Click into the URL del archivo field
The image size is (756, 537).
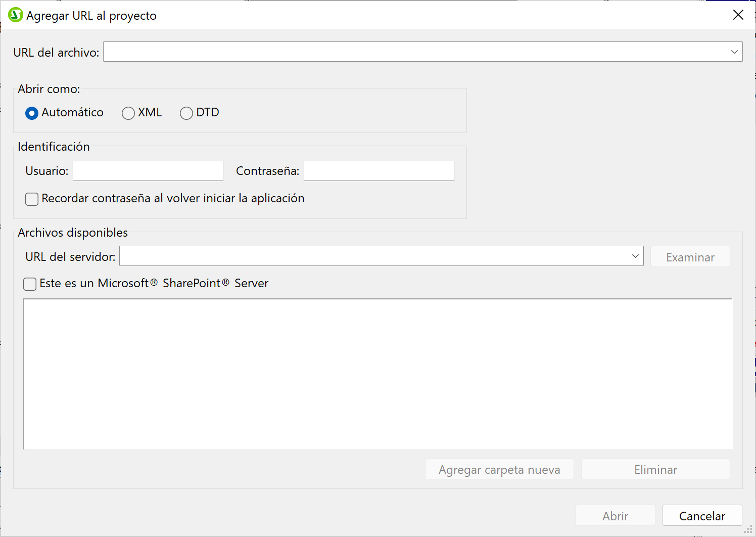pyautogui.click(x=414, y=52)
